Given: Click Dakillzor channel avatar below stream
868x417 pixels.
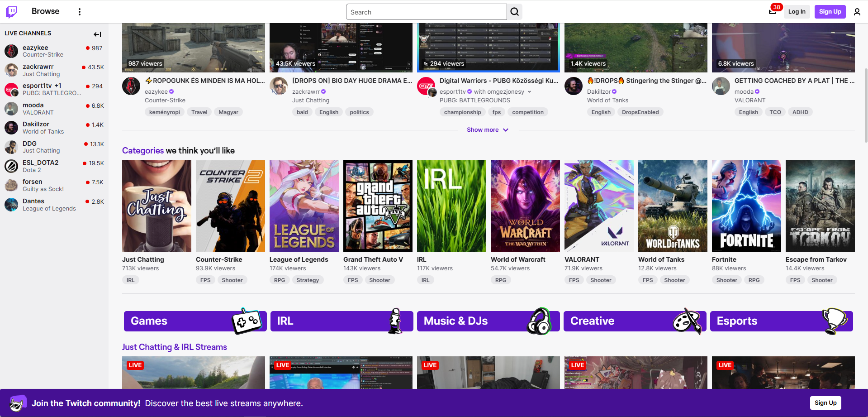Looking at the screenshot, I should click(x=574, y=86).
